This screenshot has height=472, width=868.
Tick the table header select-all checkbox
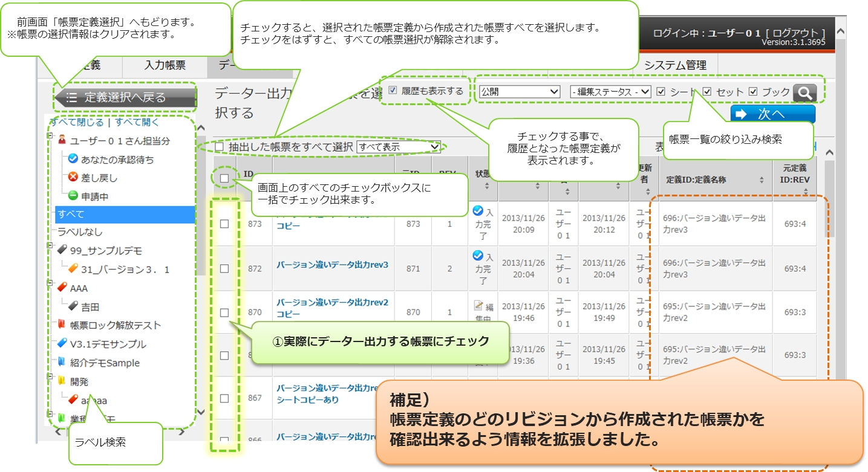[224, 178]
